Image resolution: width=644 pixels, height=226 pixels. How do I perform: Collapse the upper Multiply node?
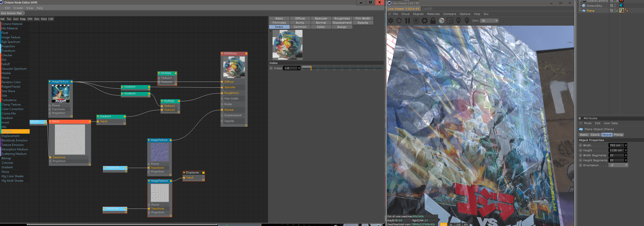(x=159, y=73)
